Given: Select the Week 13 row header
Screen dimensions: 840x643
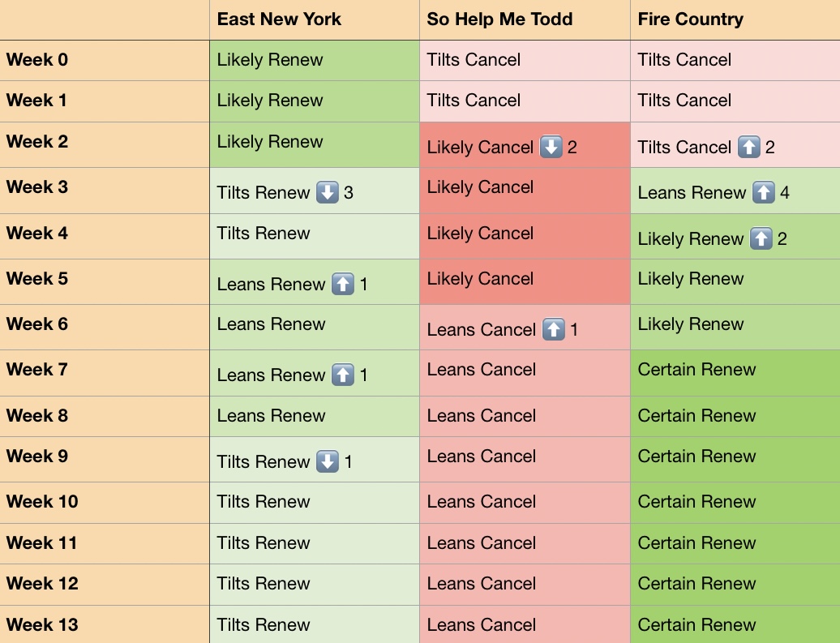Looking at the screenshot, I should pos(105,625).
